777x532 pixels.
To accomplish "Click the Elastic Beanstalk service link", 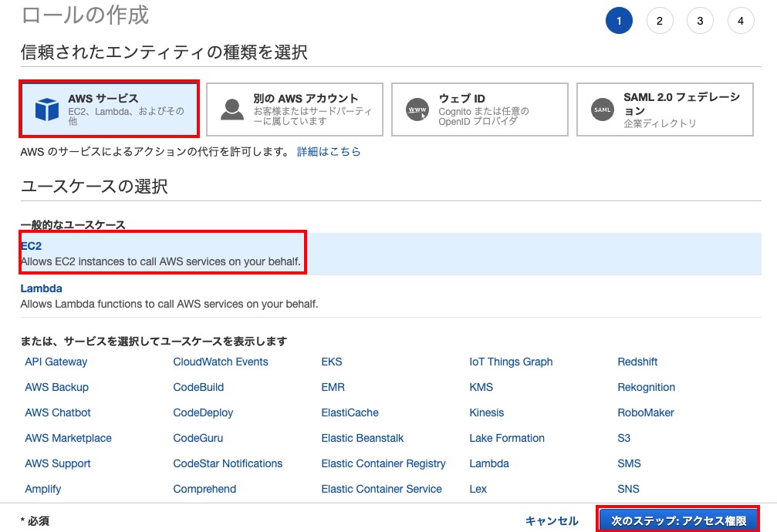I will [x=363, y=438].
